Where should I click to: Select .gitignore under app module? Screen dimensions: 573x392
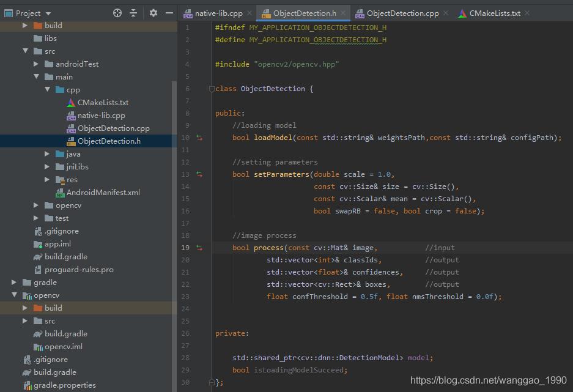61,231
